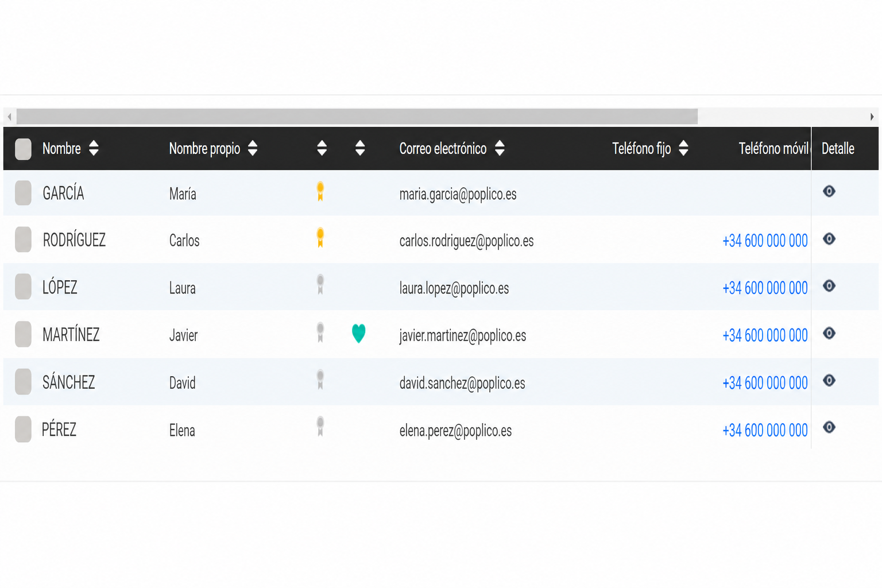Screen dimensions: 882x588
Task: Select the RODRÍGUEZ row checkbox
Action: (x=23, y=239)
